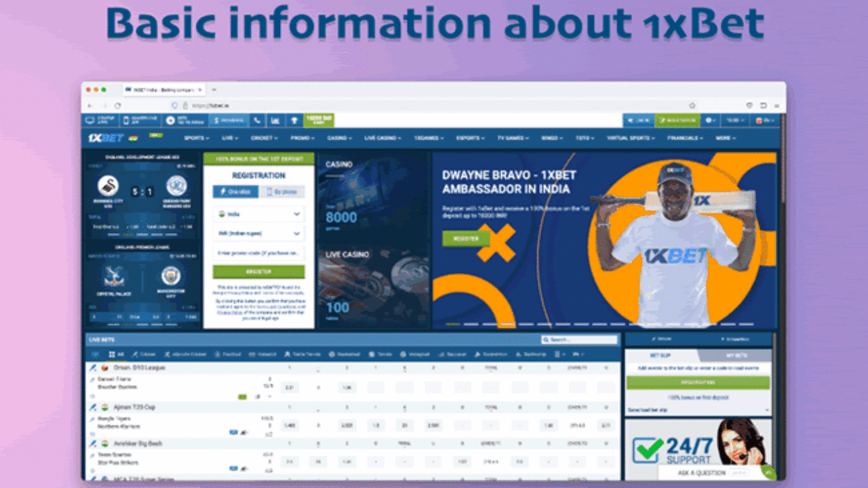Click the 100% bonus on the 1st deposit banner
The height and width of the screenshot is (488, 868).
pyautogui.click(x=258, y=158)
